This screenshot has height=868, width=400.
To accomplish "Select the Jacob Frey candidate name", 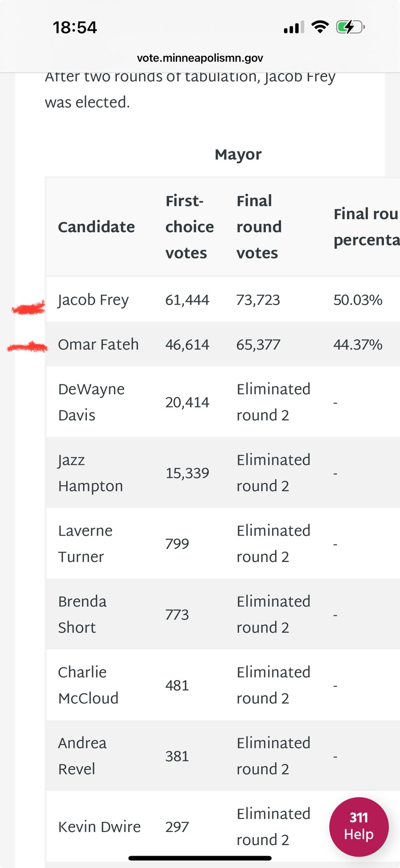I will point(93,300).
